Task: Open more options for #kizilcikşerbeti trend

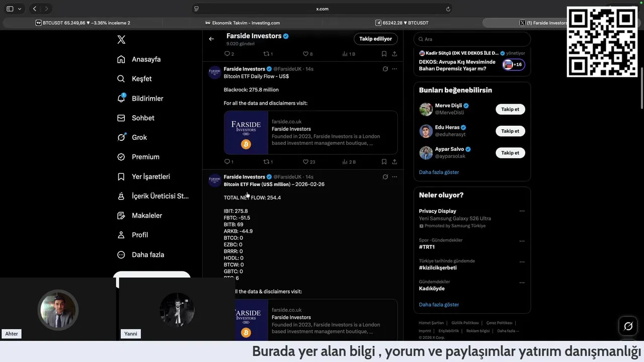Action: 522,262
